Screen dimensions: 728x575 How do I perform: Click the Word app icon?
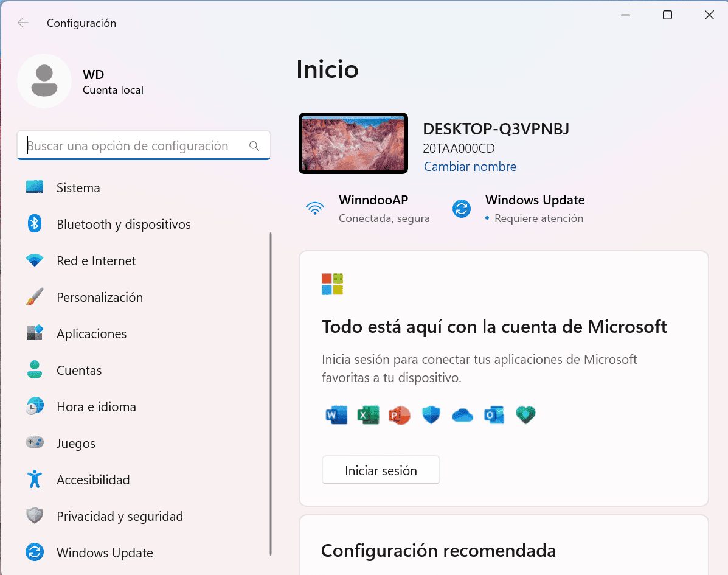[x=336, y=415]
